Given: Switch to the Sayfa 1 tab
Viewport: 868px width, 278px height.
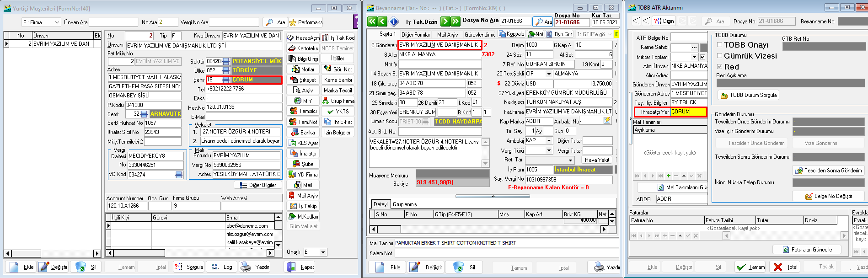Looking at the screenshot, I should coord(388,34).
